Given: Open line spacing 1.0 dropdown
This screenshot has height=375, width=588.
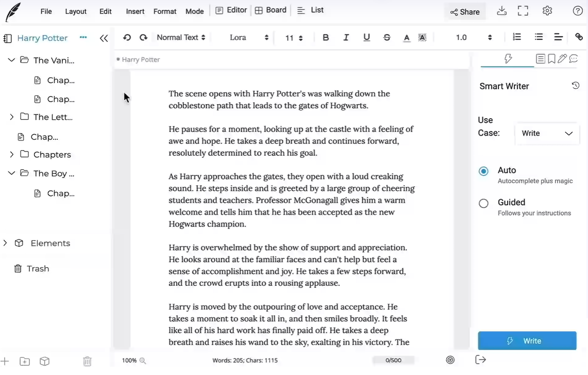Looking at the screenshot, I should 473,38.
